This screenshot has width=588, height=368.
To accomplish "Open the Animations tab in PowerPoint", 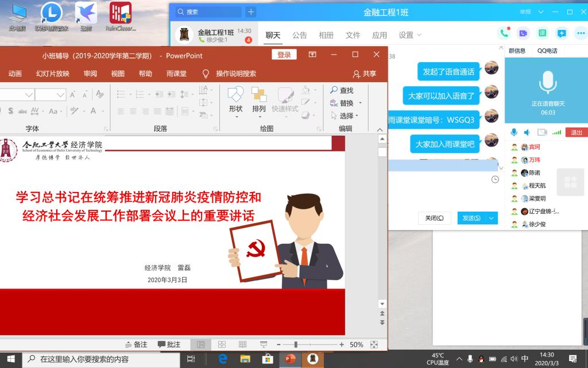I will click(x=15, y=74).
